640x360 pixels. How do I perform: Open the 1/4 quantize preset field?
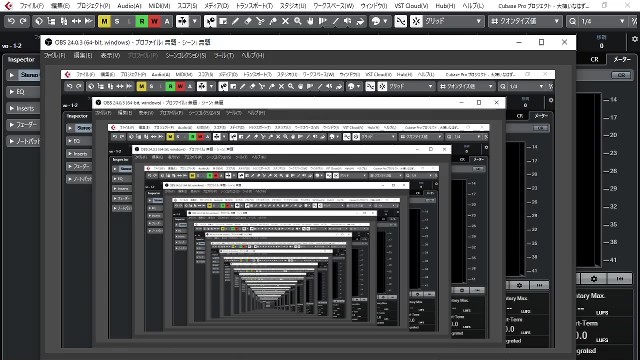click(x=602, y=21)
